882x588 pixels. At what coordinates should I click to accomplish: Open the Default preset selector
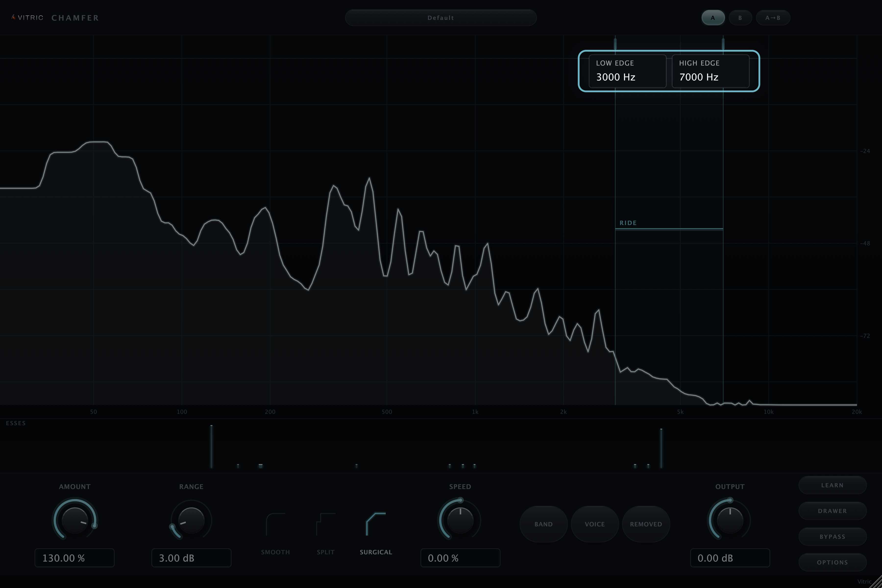coord(441,18)
